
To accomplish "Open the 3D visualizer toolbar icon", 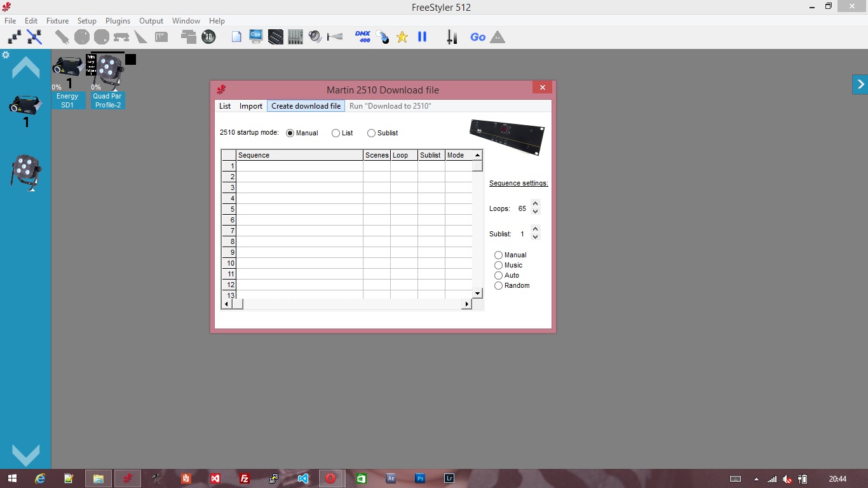I will pyautogui.click(x=208, y=37).
